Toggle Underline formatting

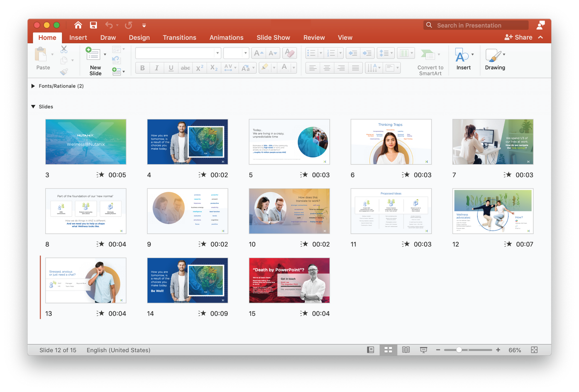click(x=171, y=68)
